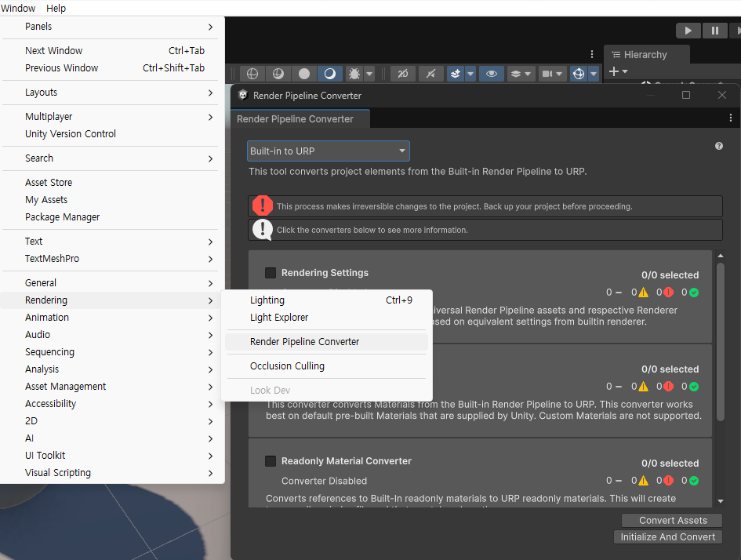Select the Wireframe draw mode icon

click(x=252, y=74)
